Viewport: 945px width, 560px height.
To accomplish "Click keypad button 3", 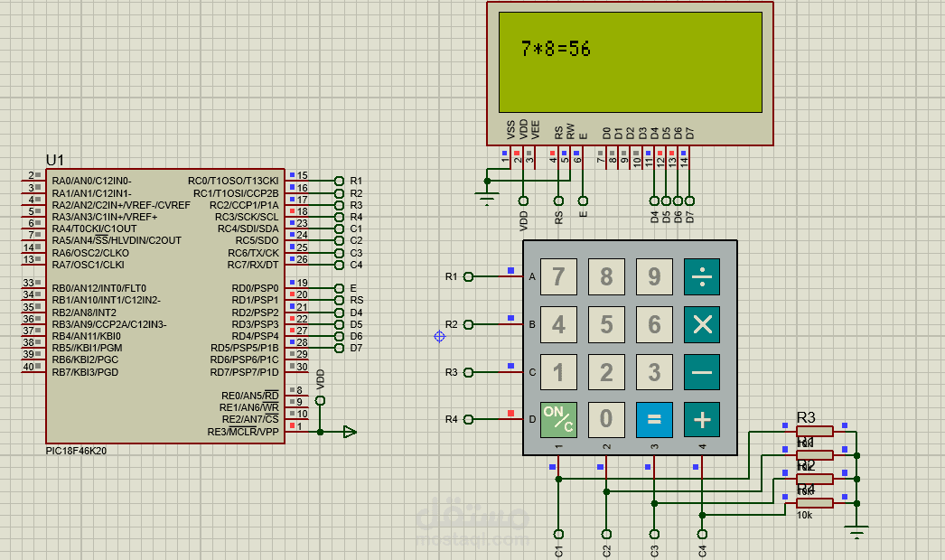I will (x=654, y=372).
